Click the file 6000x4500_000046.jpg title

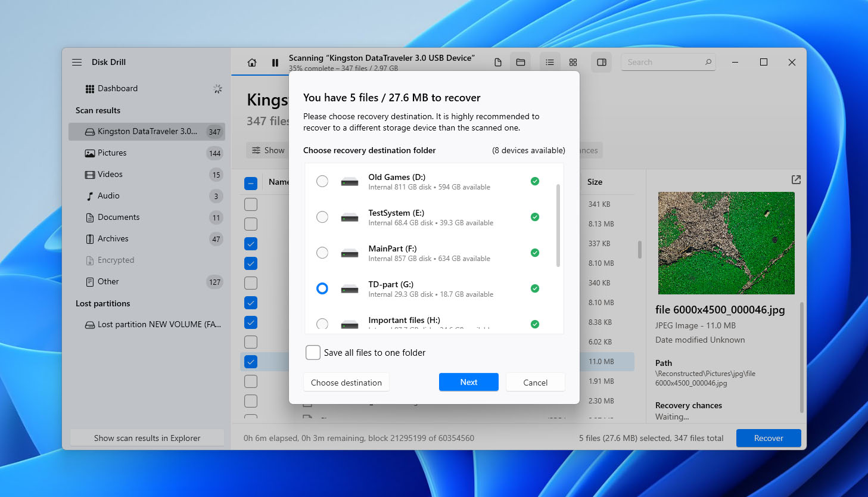pos(720,310)
